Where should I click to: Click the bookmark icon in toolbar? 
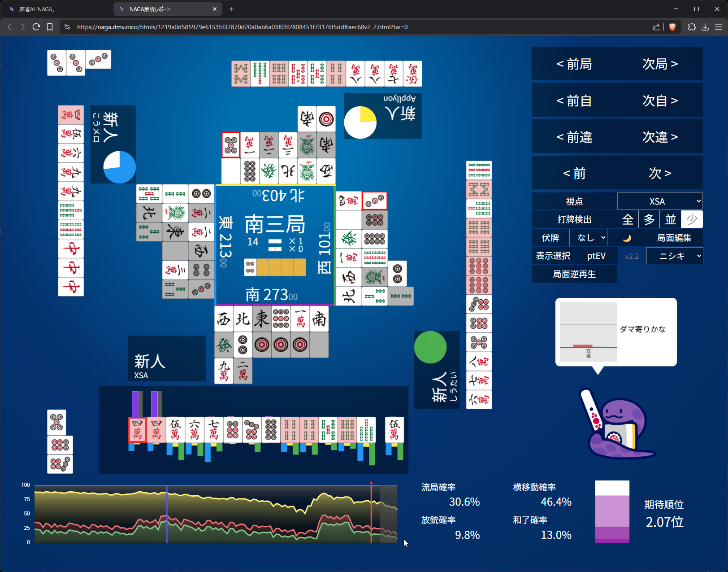coord(50,27)
